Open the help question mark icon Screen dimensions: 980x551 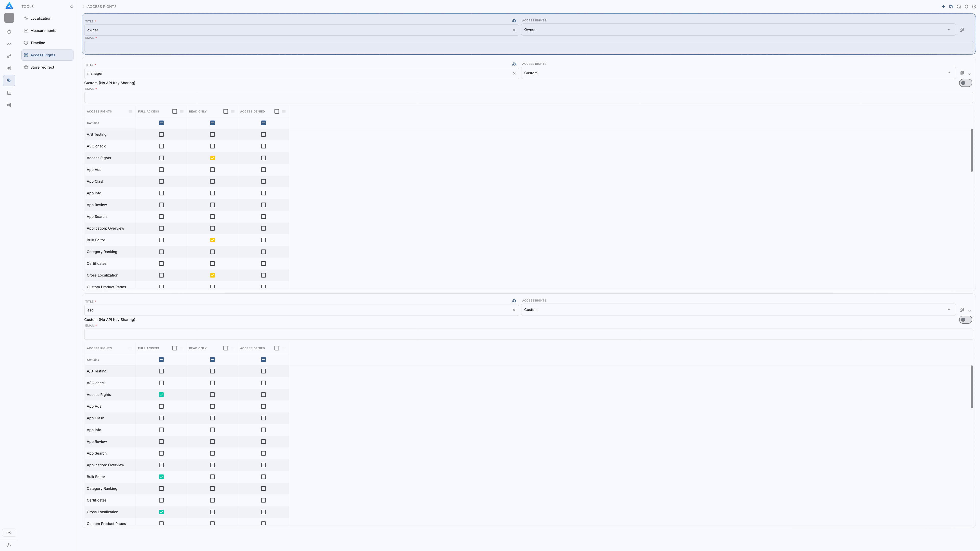click(974, 6)
